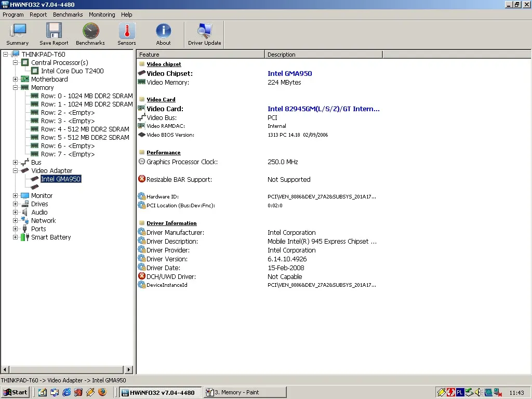Expand the Monitor branch
Viewport: 532px width, 399px height.
[x=15, y=195]
